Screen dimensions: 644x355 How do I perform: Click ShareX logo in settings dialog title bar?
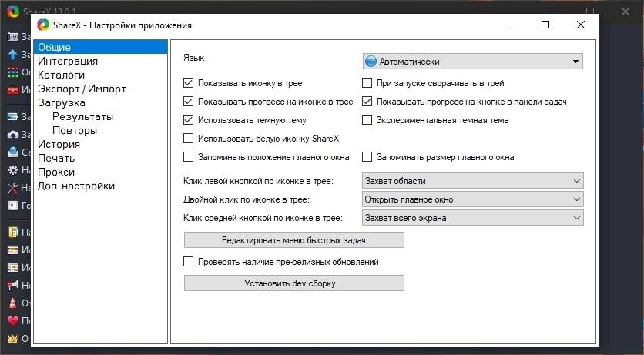[x=43, y=25]
